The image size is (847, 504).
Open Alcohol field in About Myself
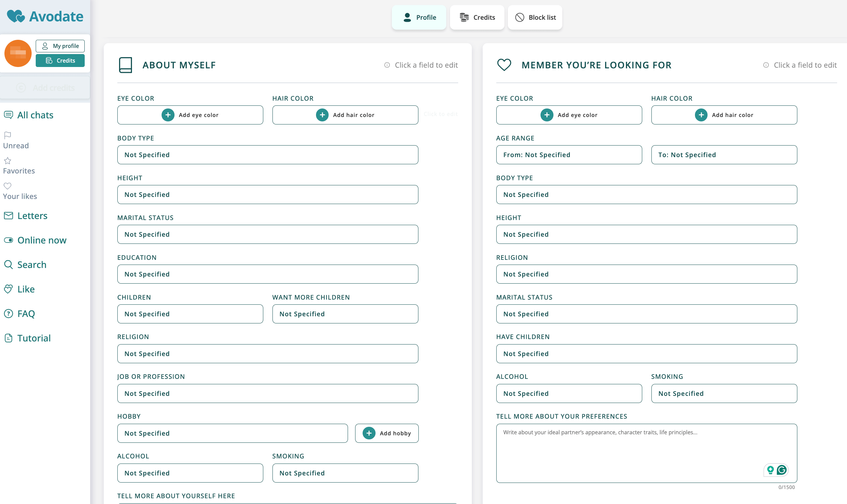tap(190, 473)
